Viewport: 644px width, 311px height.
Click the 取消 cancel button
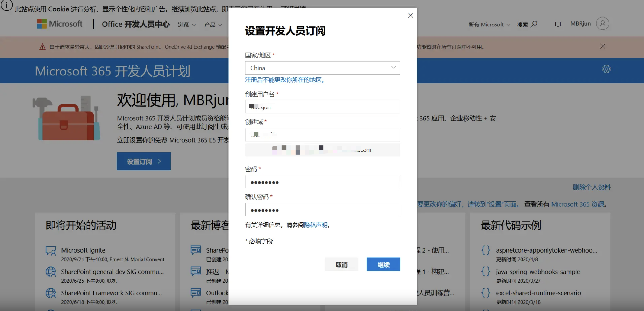341,264
